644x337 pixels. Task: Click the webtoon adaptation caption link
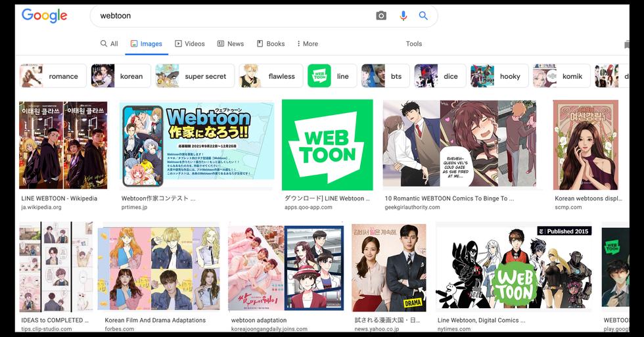point(259,320)
